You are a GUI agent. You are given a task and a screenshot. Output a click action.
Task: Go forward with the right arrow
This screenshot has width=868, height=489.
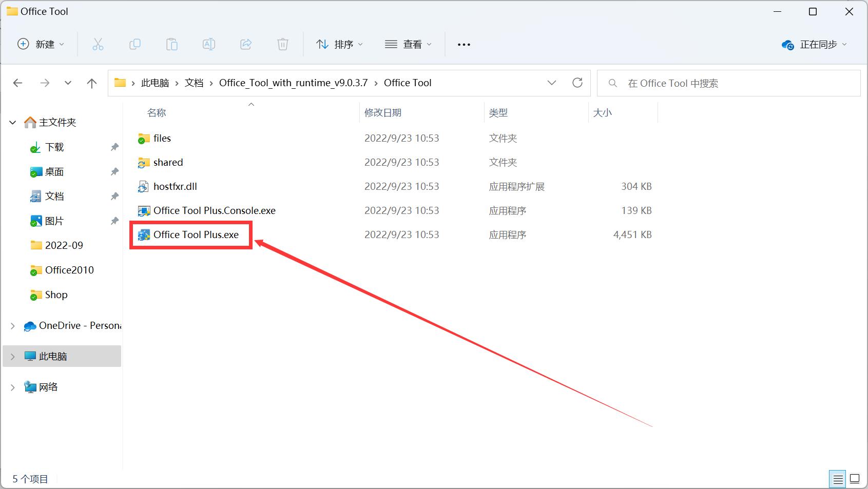pyautogui.click(x=45, y=83)
